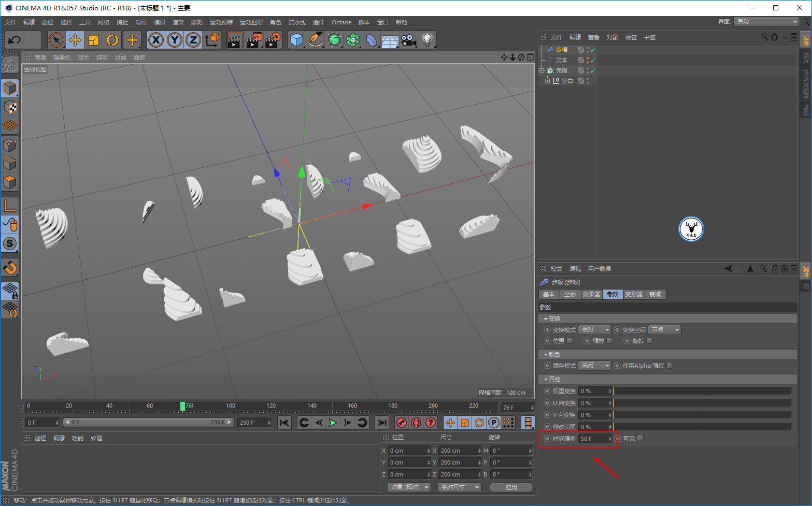The image size is (812, 506).
Task: Open the Octane menu
Action: pyautogui.click(x=341, y=22)
